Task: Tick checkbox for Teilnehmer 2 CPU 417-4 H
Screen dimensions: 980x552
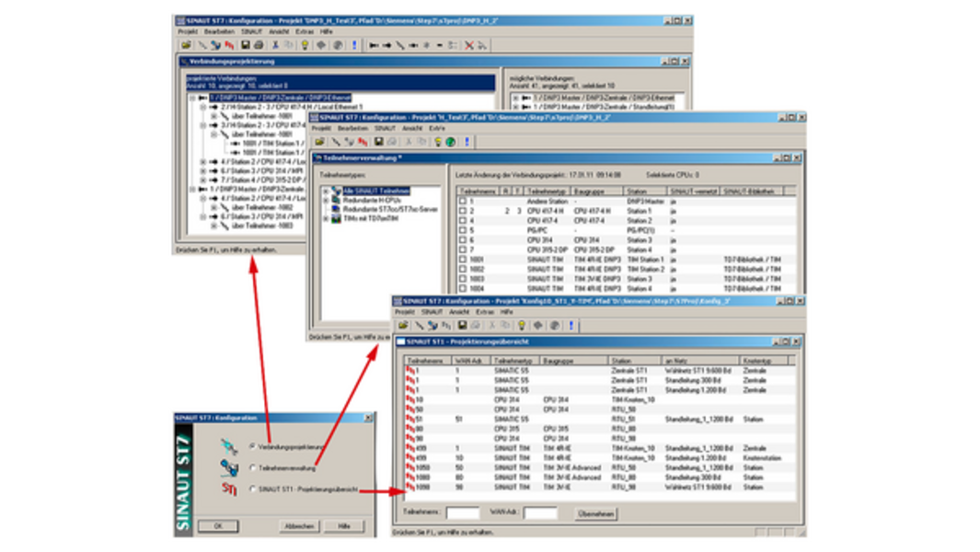Action: click(463, 212)
